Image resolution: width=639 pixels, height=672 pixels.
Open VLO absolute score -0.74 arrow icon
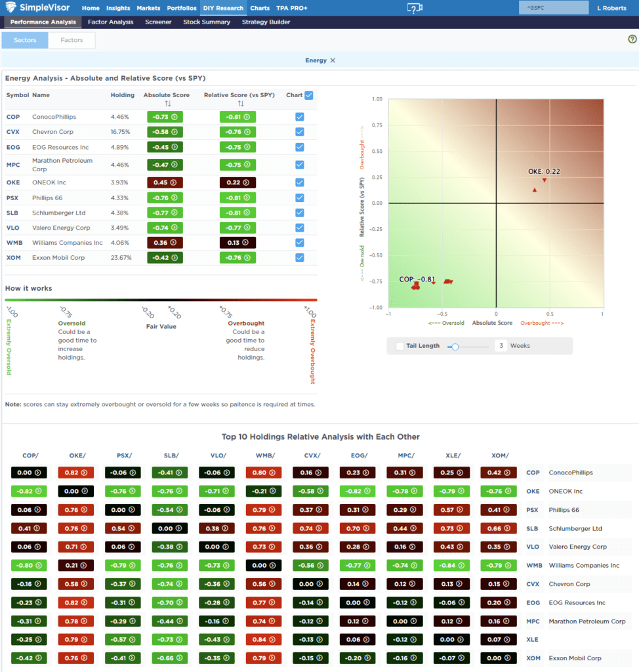pos(175,228)
